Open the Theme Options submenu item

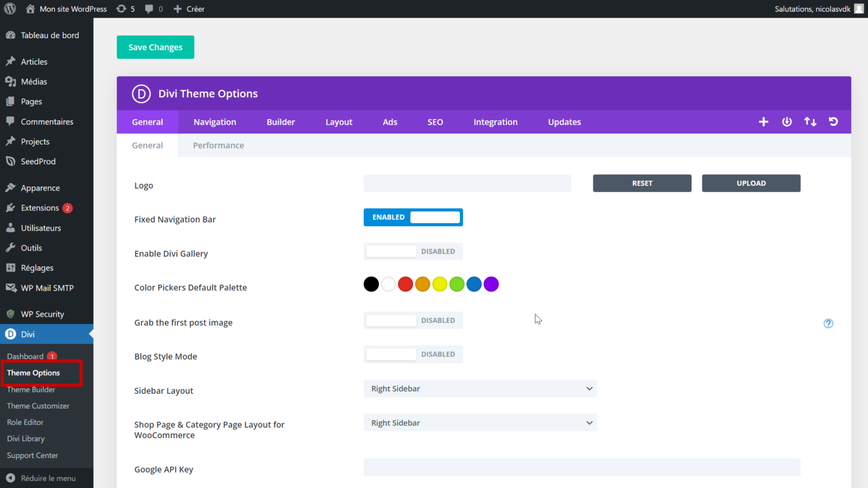(34, 373)
